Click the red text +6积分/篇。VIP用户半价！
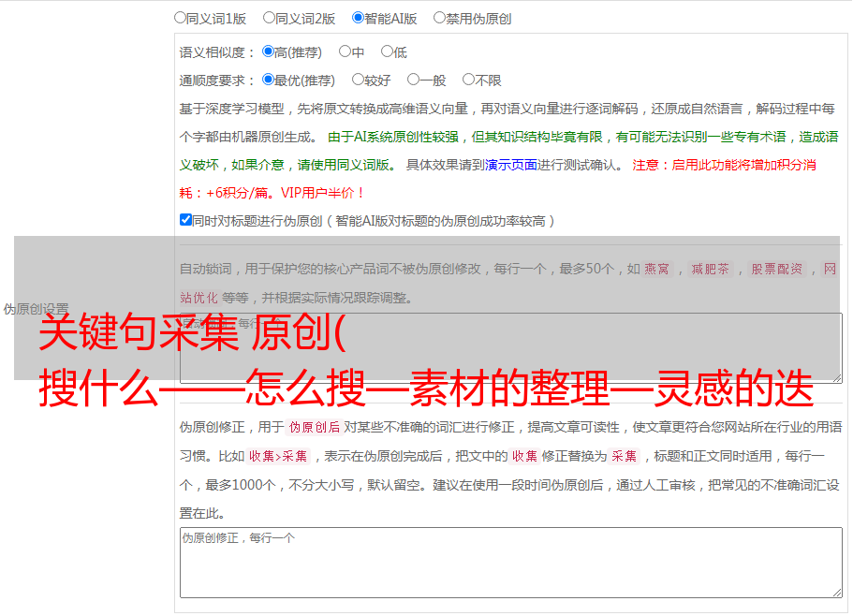The width and height of the screenshot is (853, 616). click(x=285, y=193)
